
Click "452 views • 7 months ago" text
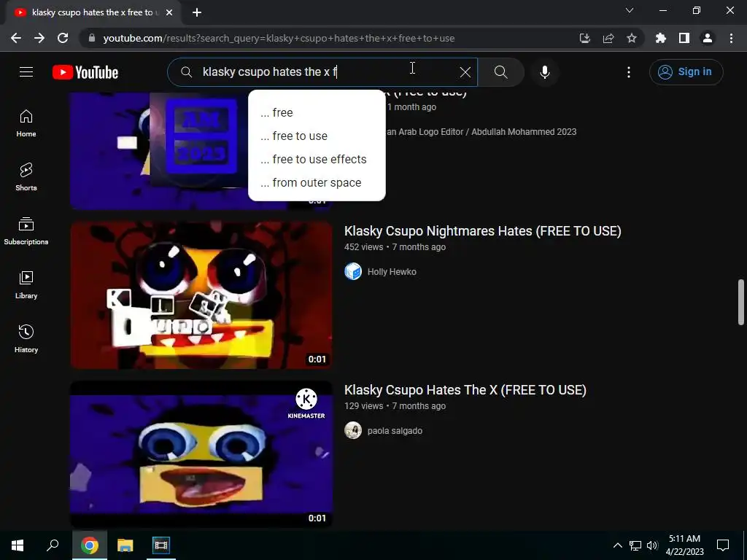tap(395, 247)
